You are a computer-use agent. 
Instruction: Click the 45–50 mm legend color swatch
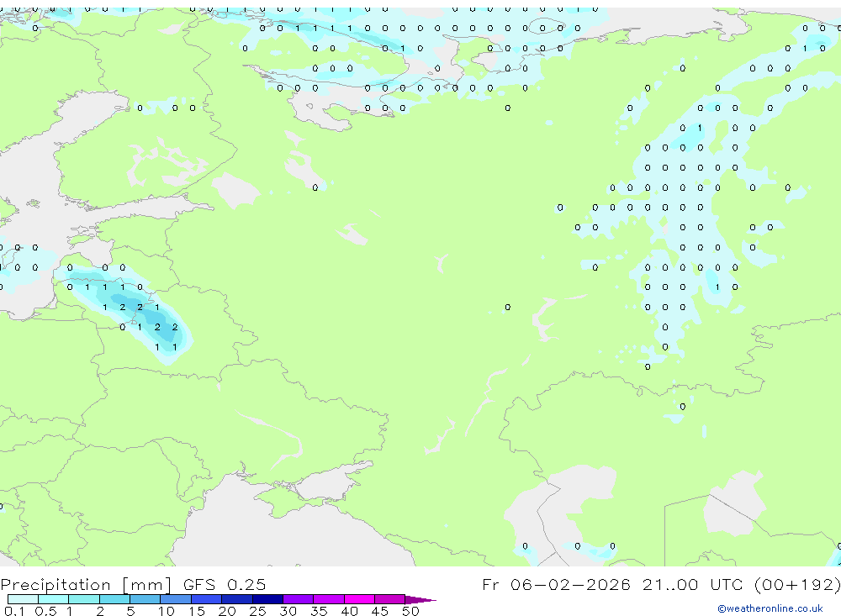click(390, 599)
